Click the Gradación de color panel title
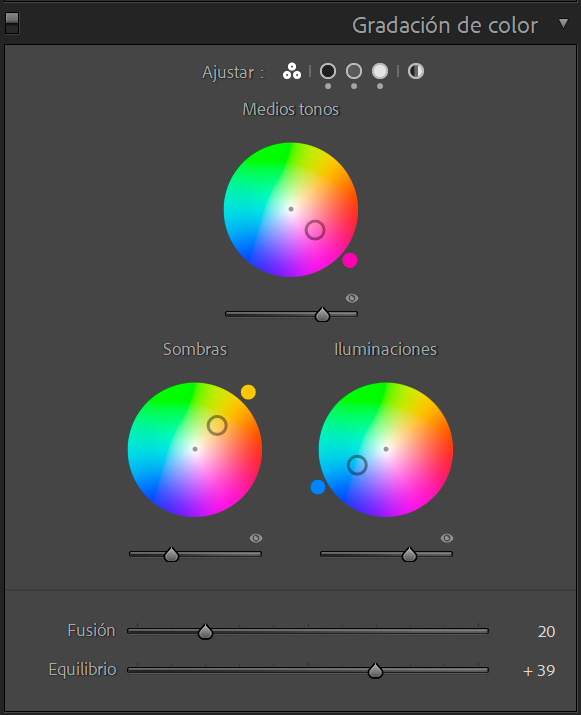 click(x=445, y=26)
